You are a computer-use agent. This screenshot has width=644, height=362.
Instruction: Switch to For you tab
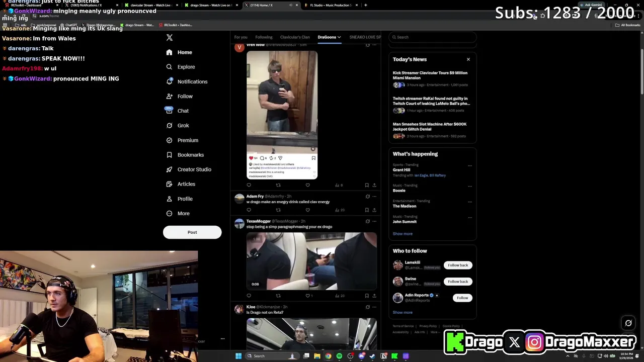tap(240, 37)
